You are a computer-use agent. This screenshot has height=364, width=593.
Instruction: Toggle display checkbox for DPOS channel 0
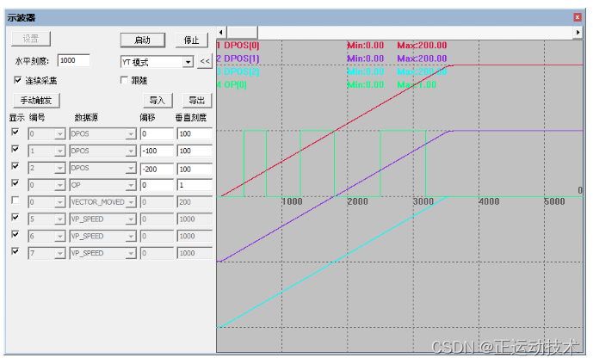pos(15,132)
